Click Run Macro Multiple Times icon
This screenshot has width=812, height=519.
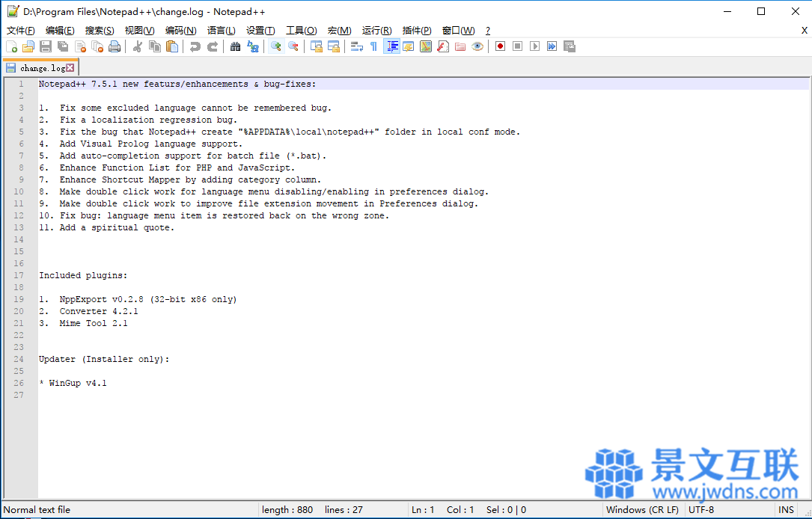552,46
